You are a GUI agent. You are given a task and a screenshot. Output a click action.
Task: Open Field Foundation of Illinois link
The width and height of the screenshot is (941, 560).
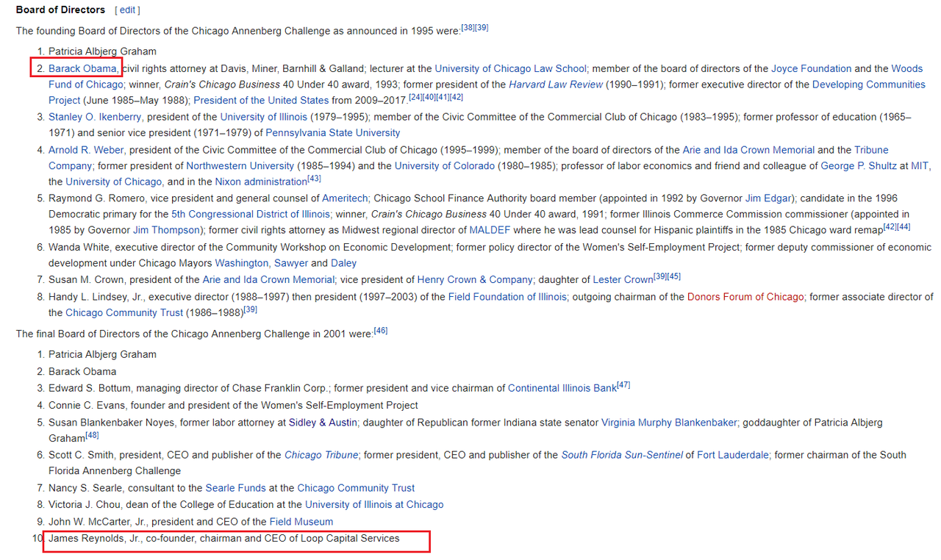[507, 297]
